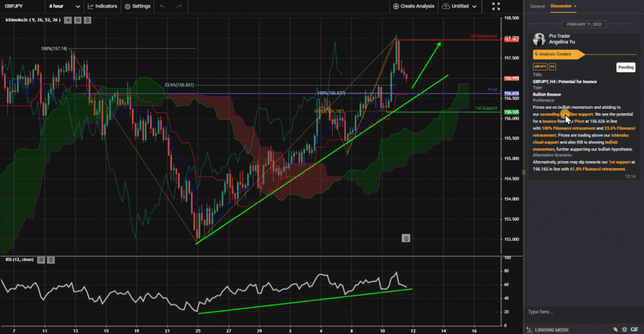Viewport: 644px width, 334px height.
Task: Click the Pro Trader name label
Action: coord(559,36)
